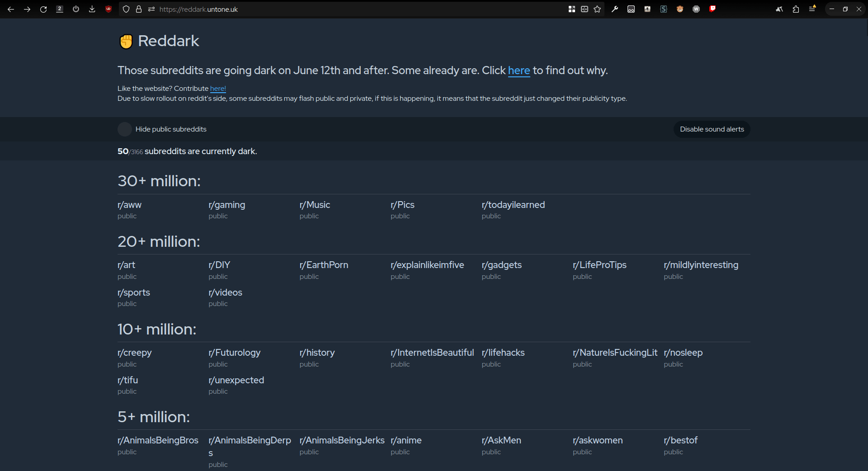
Task: Click the hammer customize icon
Action: (779, 9)
